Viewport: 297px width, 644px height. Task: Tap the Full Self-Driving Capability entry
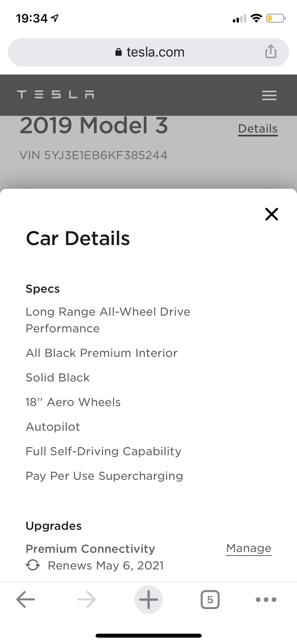pyautogui.click(x=103, y=451)
